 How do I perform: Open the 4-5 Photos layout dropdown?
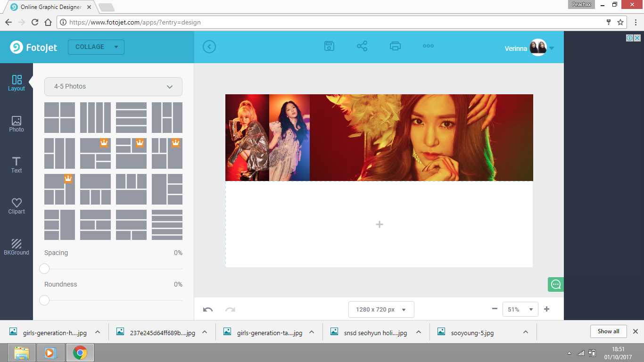(113, 87)
